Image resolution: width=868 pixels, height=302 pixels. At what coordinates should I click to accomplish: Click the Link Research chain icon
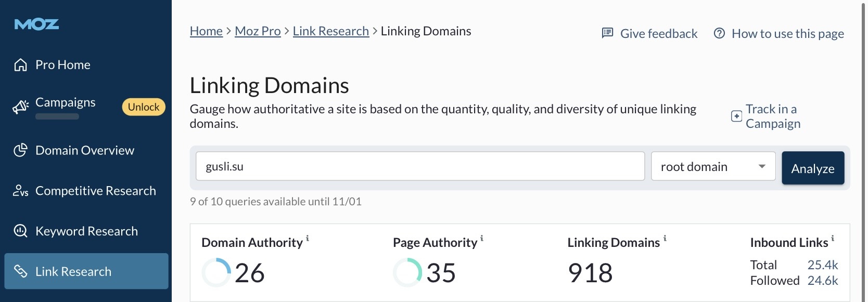click(20, 271)
